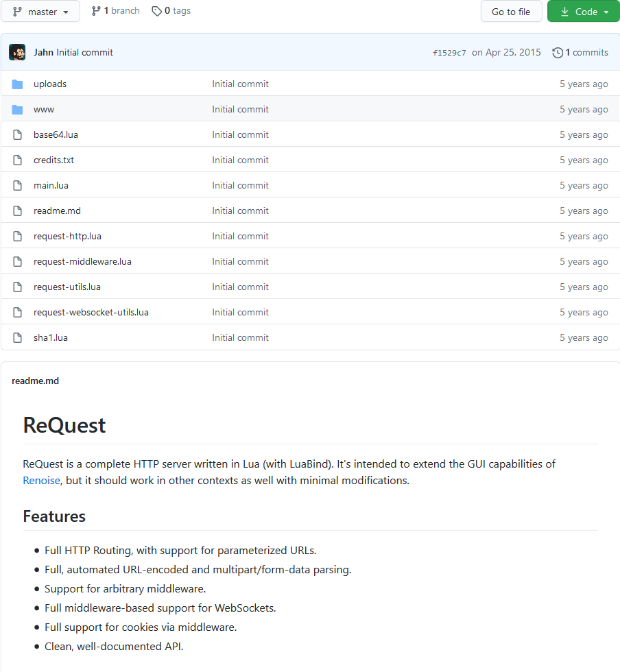Image resolution: width=620 pixels, height=672 pixels.
Task: Click the git branch icon on master button
Action: click(17, 12)
